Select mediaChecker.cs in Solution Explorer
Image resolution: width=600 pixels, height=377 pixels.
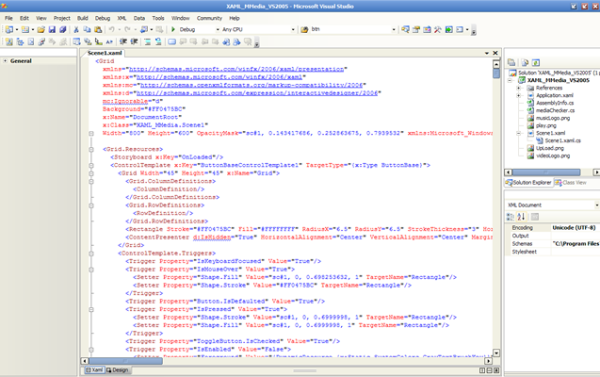click(555, 111)
